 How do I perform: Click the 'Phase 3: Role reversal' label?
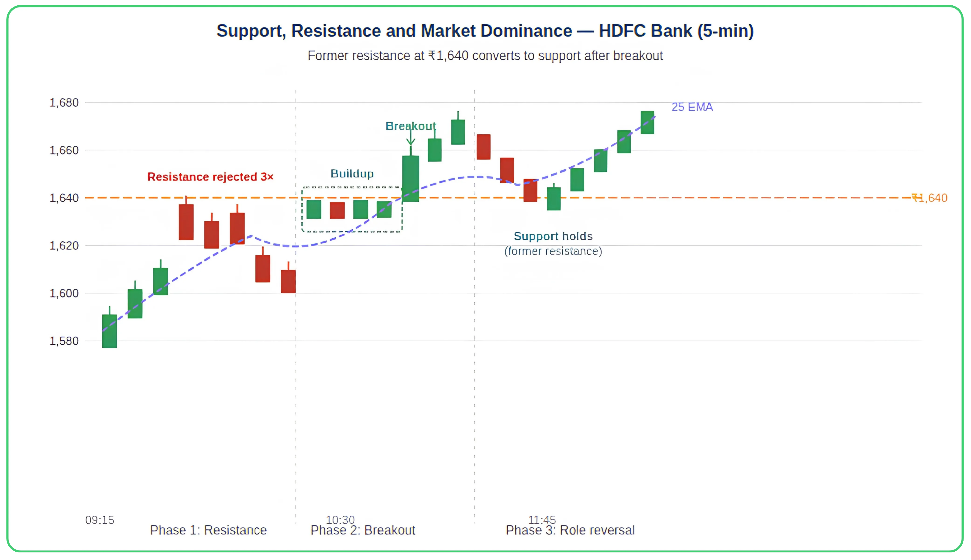pyautogui.click(x=570, y=530)
